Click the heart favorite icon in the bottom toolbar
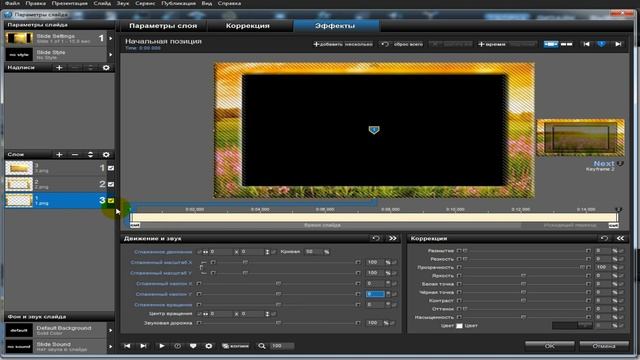This screenshot has width=640, height=360. [x=193, y=346]
